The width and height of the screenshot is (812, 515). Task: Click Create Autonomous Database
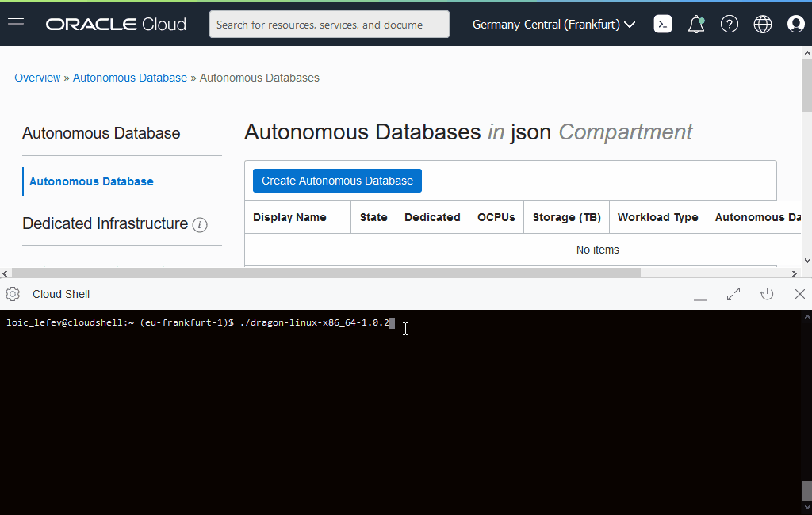coord(336,181)
